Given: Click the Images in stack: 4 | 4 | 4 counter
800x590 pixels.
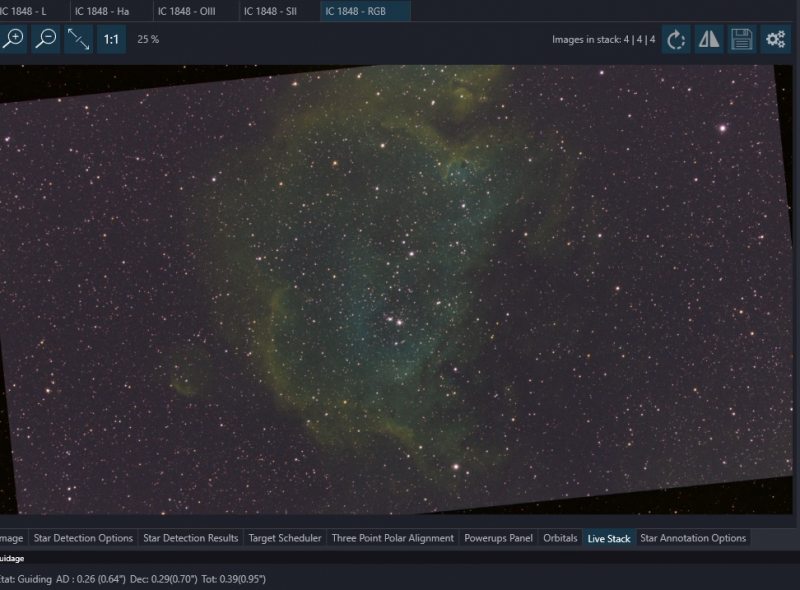Looking at the screenshot, I should click(x=603, y=39).
